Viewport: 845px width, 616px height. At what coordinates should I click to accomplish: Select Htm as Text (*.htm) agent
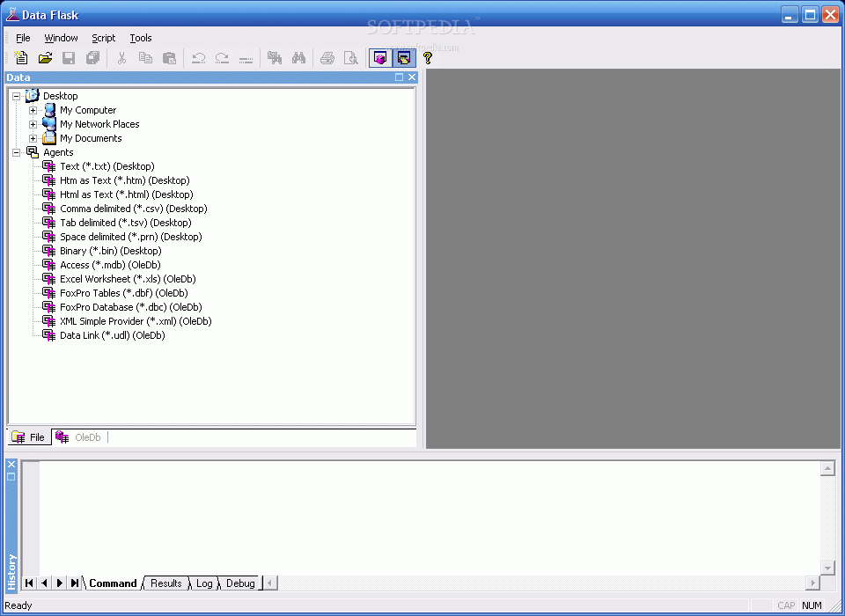click(x=124, y=180)
